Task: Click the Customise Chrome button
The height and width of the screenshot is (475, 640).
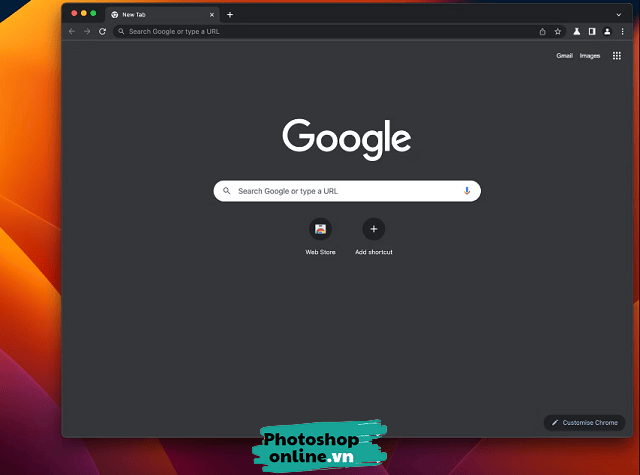Action: tap(584, 422)
